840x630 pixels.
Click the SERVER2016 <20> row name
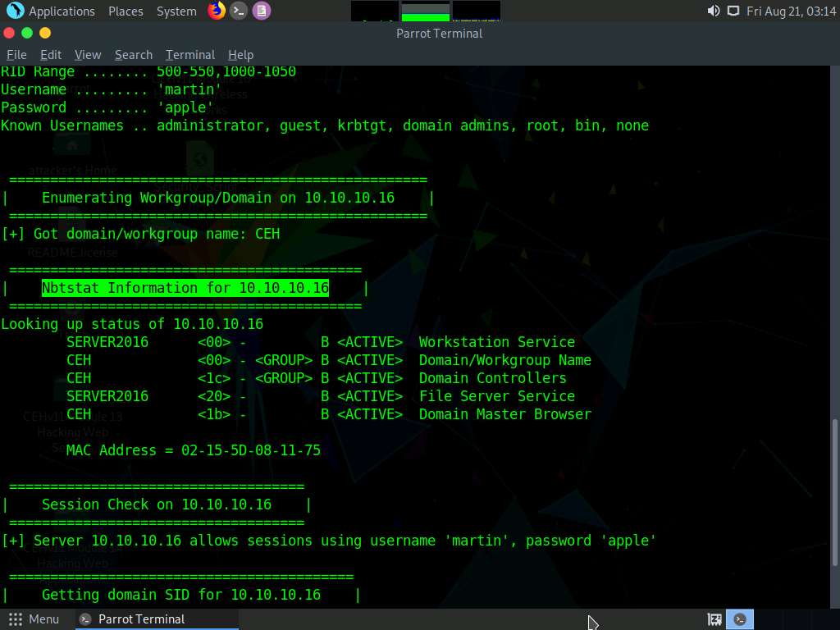click(x=107, y=396)
